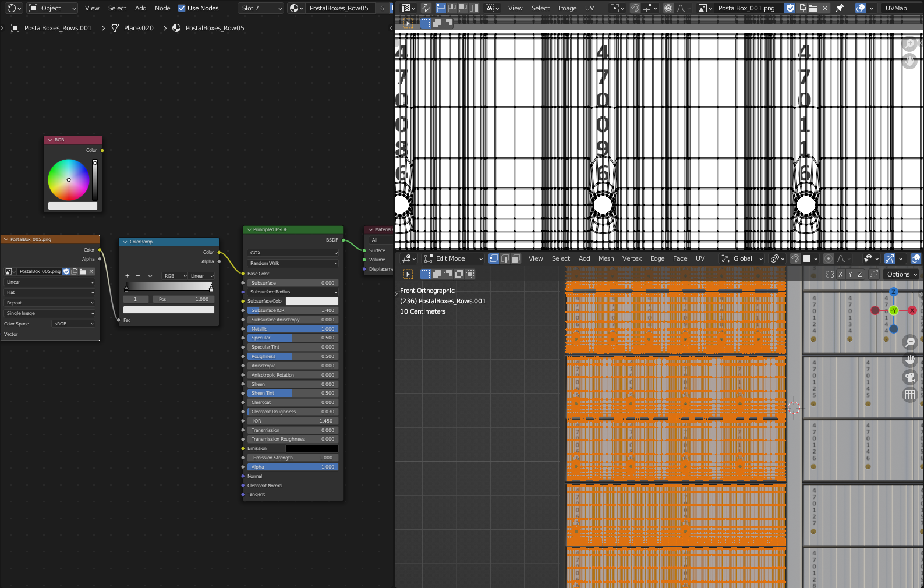Unlink PostalBox_001.png from UV editor
924x588 pixels.
pos(825,8)
